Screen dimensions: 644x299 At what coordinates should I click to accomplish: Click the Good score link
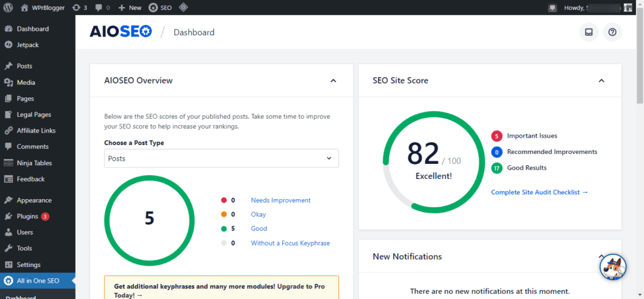[x=258, y=229]
